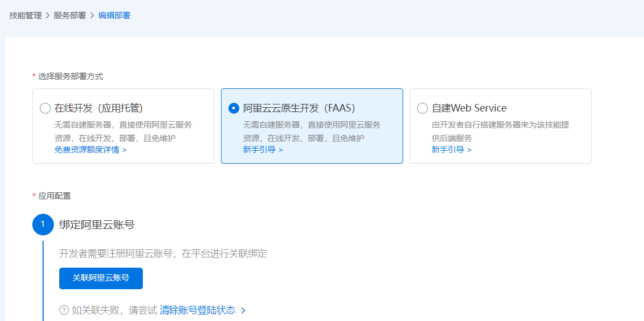Viewport: 644px width, 321px height.
Task: Click the 关联阿里云账号 button
Action: [x=101, y=278]
